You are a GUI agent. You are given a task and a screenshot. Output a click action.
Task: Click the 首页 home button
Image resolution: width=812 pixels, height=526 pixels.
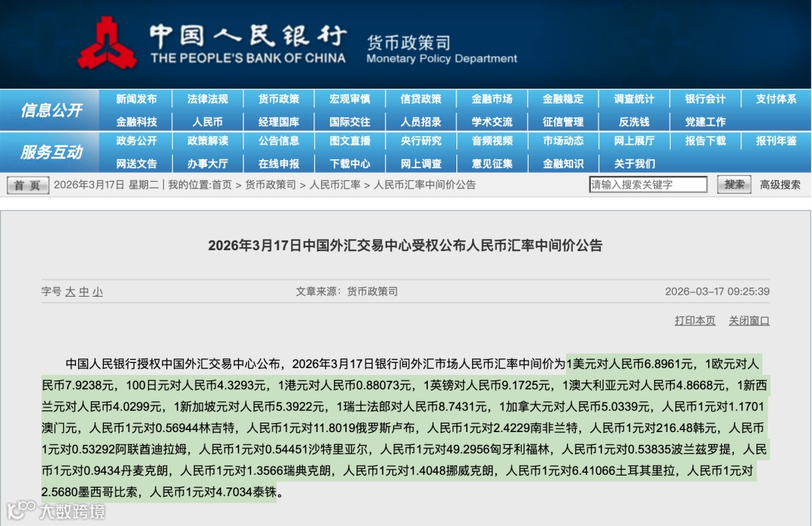click(26, 185)
